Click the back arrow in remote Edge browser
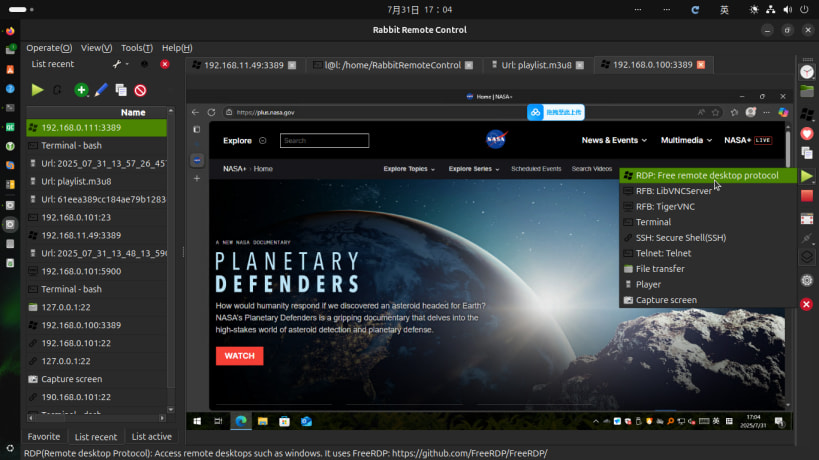Screen dimensions: 819x460 pos(195,112)
